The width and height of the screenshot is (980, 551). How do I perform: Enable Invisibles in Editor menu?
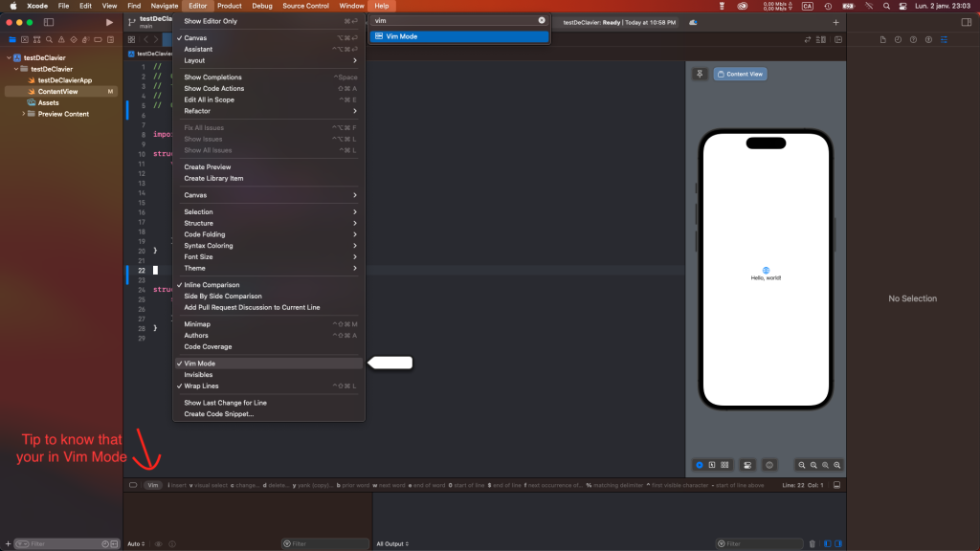(269, 375)
